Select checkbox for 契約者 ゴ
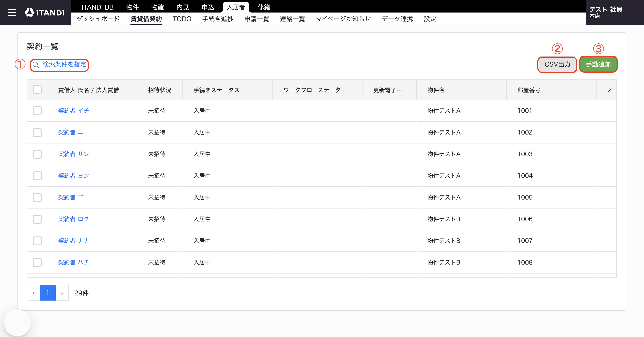The width and height of the screenshot is (644, 337). click(37, 198)
